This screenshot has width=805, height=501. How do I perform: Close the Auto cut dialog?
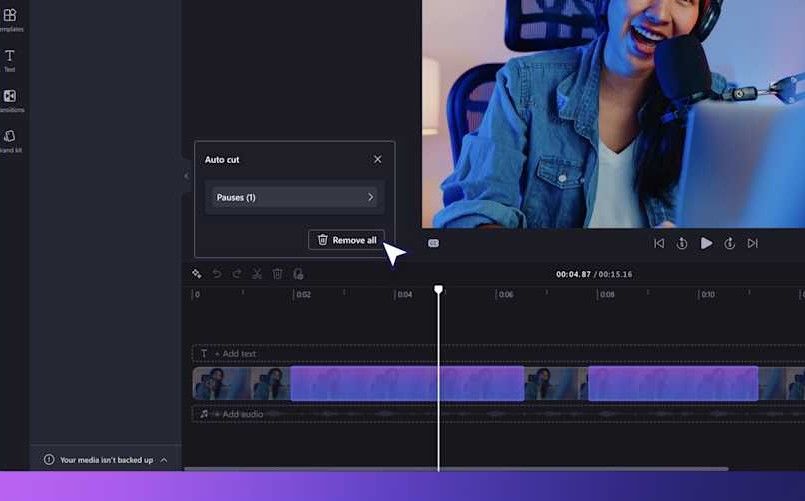click(377, 159)
